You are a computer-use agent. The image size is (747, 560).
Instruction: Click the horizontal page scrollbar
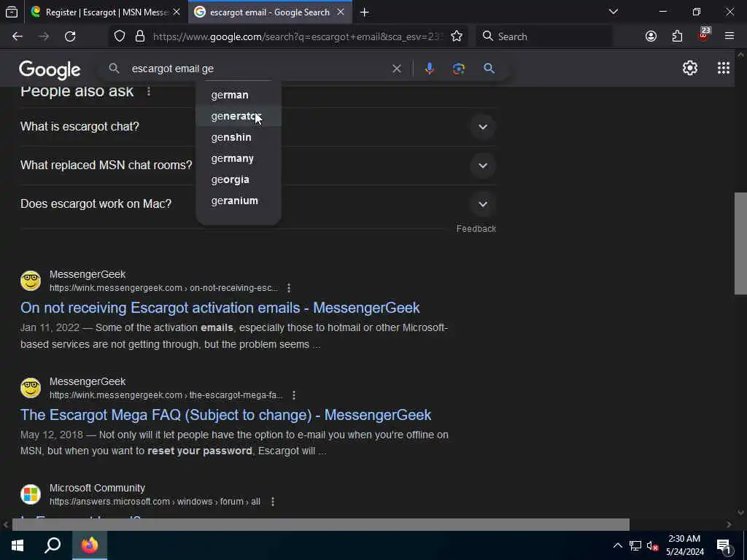[x=321, y=524]
